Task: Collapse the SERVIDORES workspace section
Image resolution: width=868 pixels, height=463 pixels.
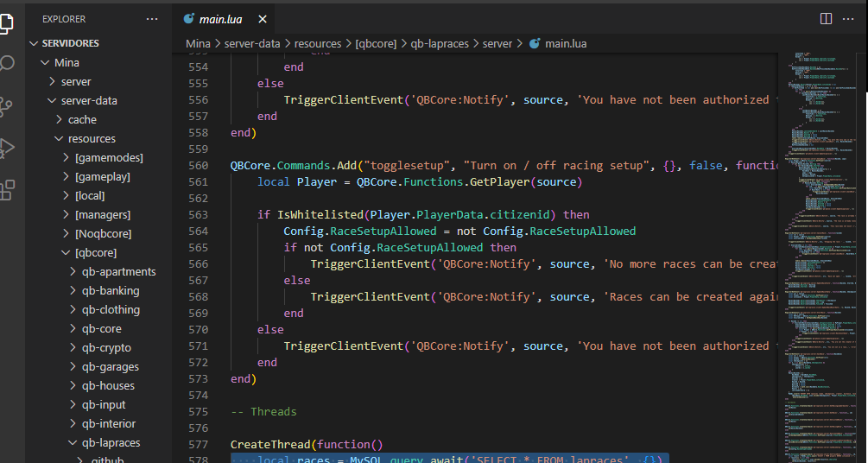Action: coord(71,43)
